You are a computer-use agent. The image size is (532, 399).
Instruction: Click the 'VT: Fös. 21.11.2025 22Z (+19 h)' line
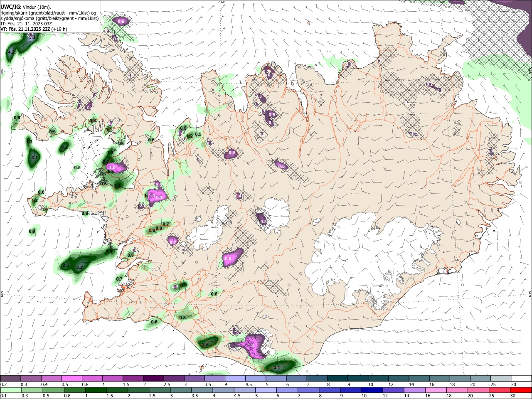(x=34, y=29)
